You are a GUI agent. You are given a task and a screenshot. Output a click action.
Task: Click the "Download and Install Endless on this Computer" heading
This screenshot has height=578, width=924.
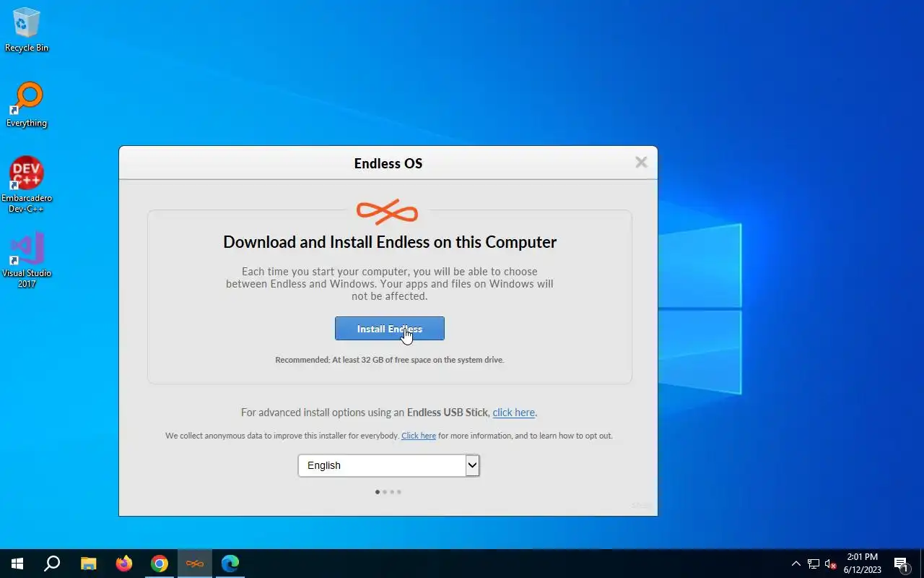[390, 242]
